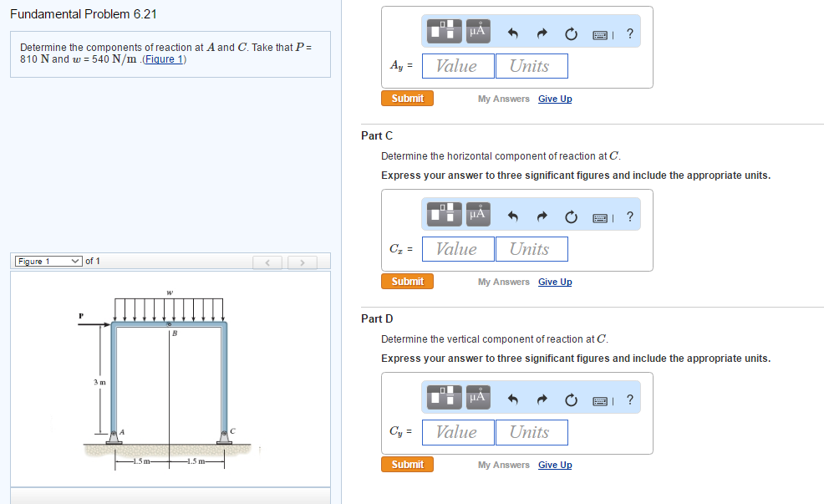
Task: Click the keyboard shortcuts icon in Ay toolbar
Action: 600,31
